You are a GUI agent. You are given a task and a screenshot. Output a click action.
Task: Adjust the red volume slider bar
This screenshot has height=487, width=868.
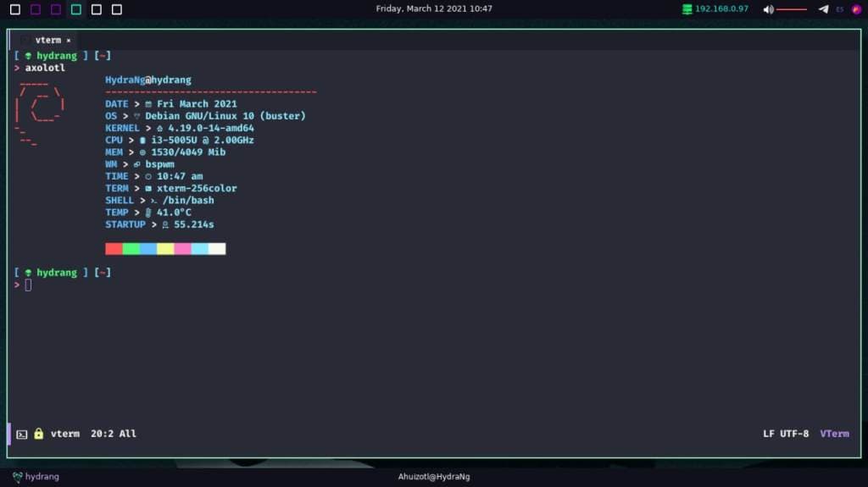tap(792, 9)
